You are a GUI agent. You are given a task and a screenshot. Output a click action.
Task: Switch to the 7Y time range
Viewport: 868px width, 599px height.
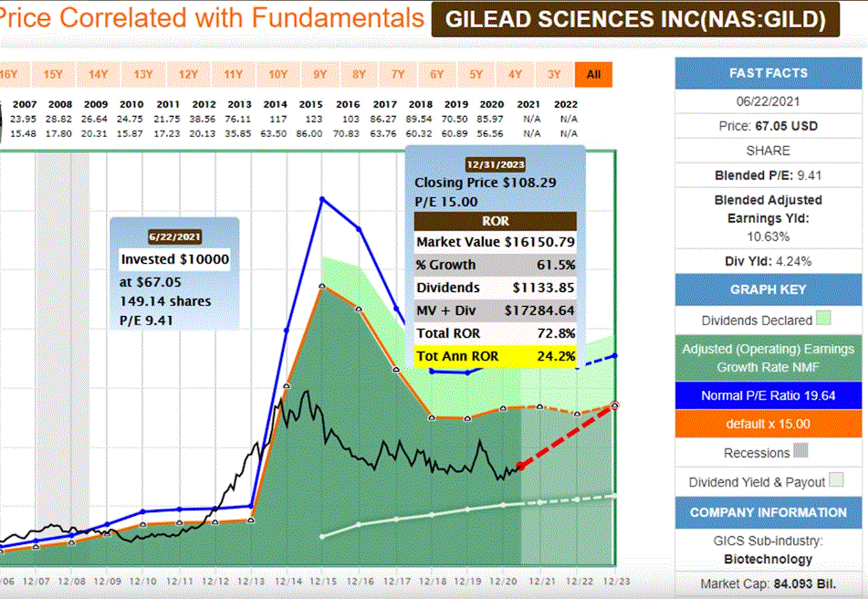click(x=398, y=74)
